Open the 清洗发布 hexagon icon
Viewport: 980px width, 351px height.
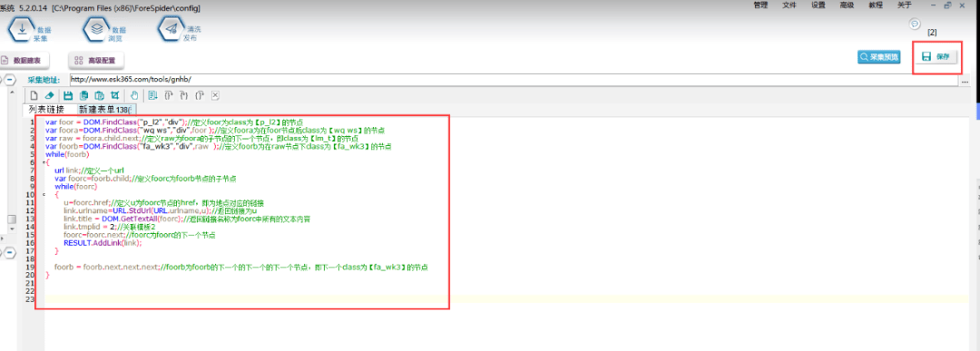tap(171, 30)
